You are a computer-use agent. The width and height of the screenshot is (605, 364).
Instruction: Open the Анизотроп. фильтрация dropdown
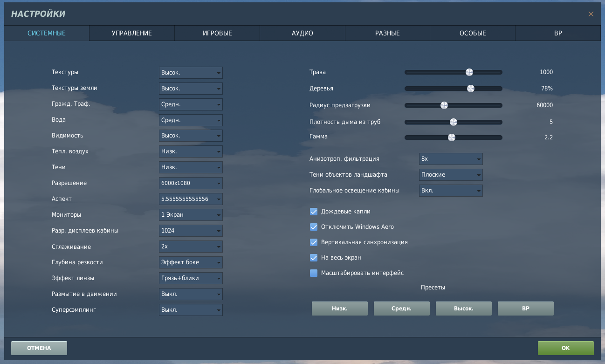tap(451, 159)
